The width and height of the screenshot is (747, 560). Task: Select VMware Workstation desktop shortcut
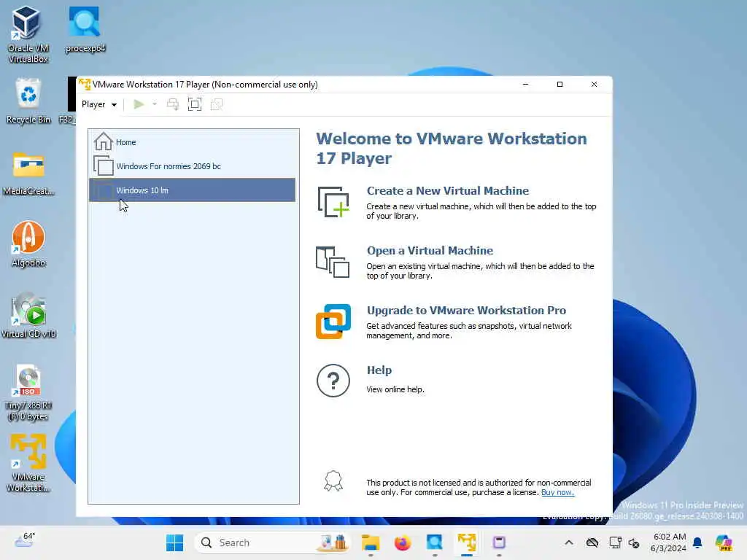pos(28,463)
